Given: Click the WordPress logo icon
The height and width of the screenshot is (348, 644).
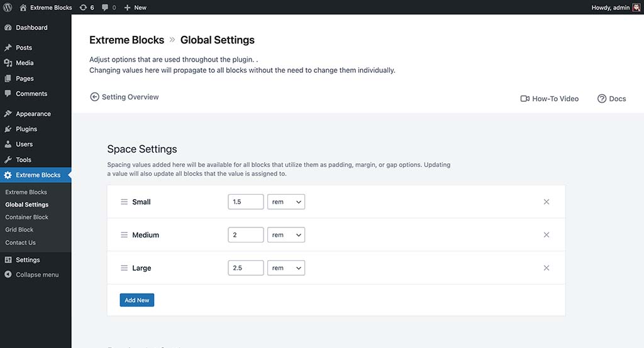Looking at the screenshot, I should coord(8,8).
